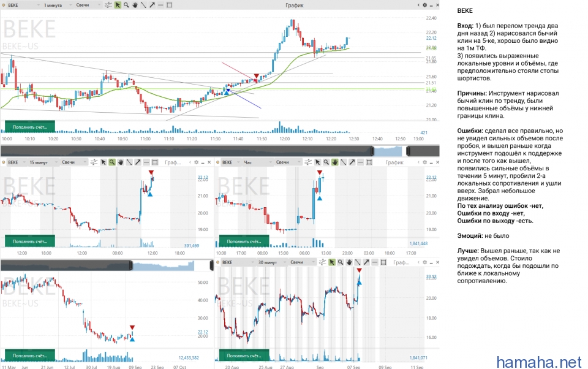Click the left handle of the daily chart range slider
Viewport: 588px width, 369px height.
pyautogui.click(x=131, y=265)
